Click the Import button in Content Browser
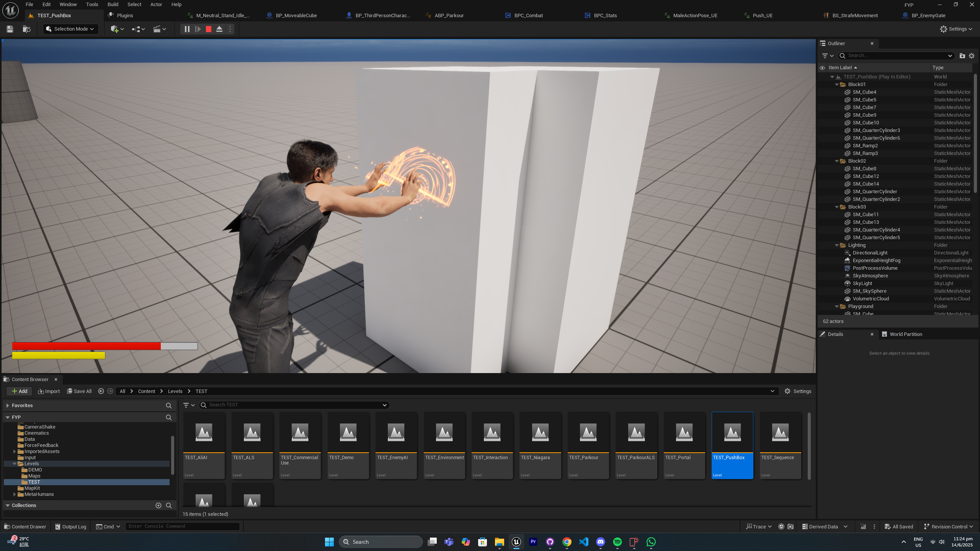980x551 pixels. point(49,391)
